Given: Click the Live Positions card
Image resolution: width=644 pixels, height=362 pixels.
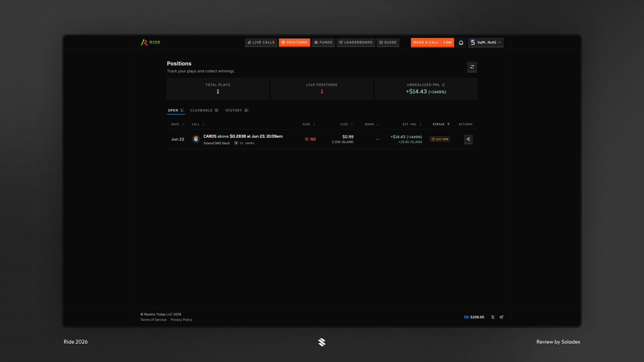Looking at the screenshot, I should coord(322,89).
